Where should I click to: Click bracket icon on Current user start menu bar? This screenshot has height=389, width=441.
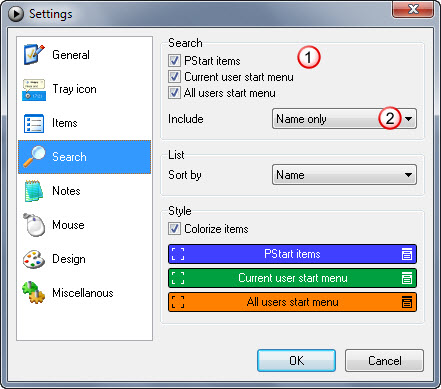pos(178,278)
